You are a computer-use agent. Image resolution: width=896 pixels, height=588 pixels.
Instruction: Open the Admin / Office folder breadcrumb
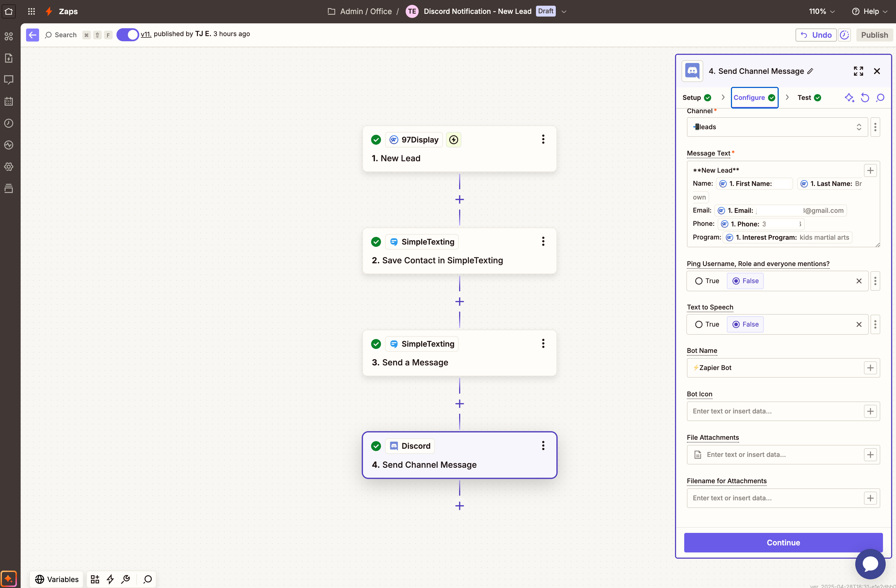coord(359,11)
